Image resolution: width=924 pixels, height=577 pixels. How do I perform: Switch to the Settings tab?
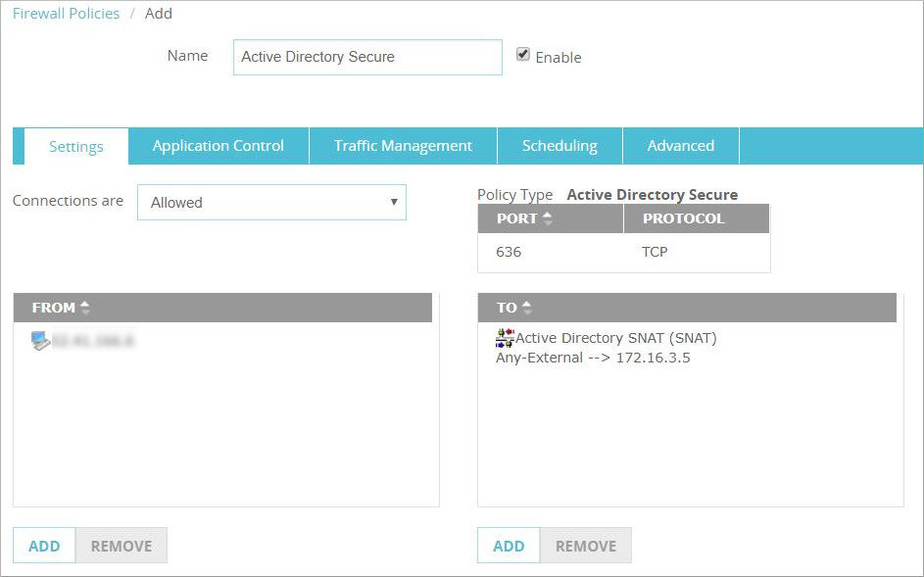pyautogui.click(x=75, y=146)
